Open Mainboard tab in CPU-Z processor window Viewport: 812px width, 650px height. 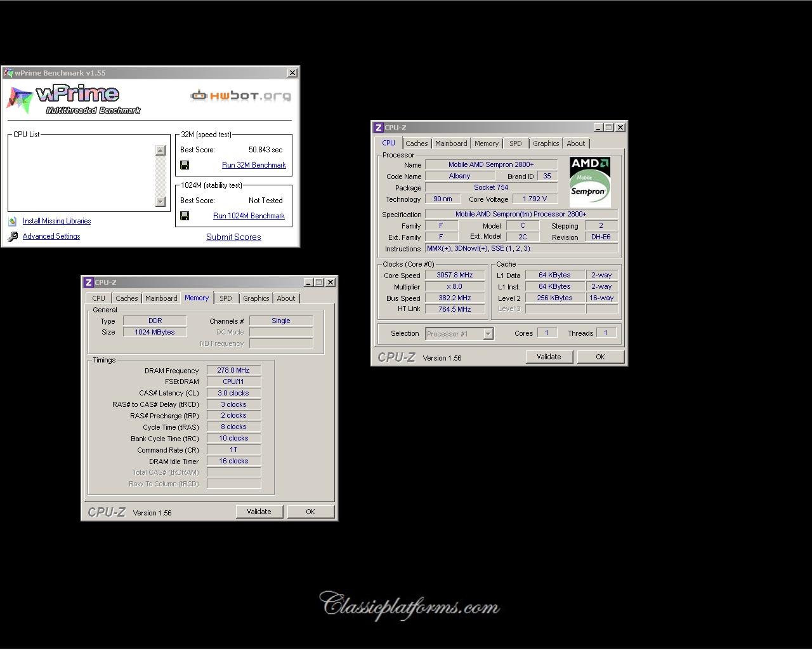[451, 143]
